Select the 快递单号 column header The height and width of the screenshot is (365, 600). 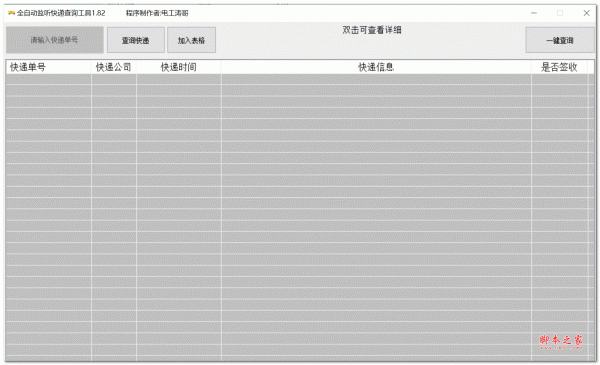[x=49, y=67]
